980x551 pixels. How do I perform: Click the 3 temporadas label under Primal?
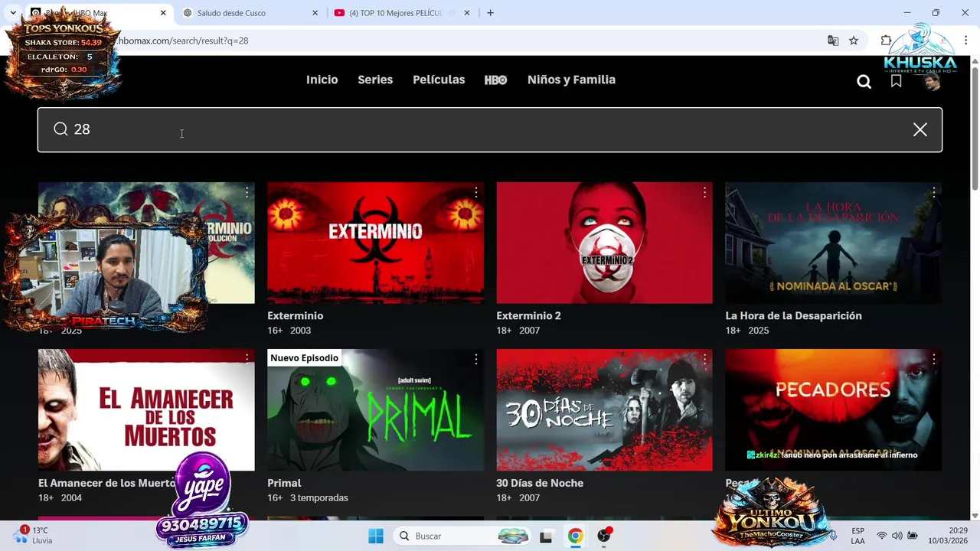click(318, 497)
